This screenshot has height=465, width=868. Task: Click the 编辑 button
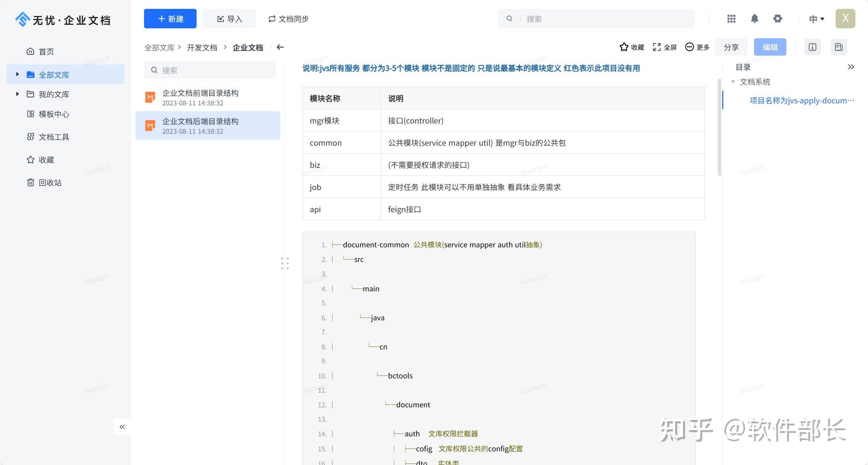coord(770,47)
